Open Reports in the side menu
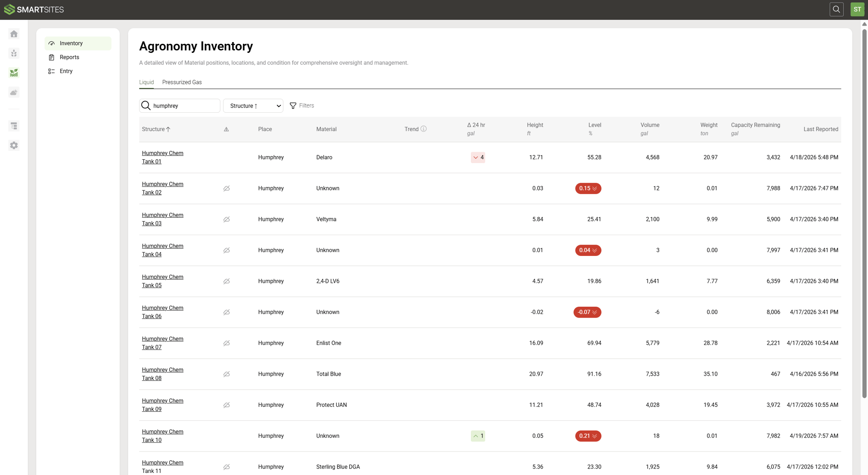 tap(69, 57)
